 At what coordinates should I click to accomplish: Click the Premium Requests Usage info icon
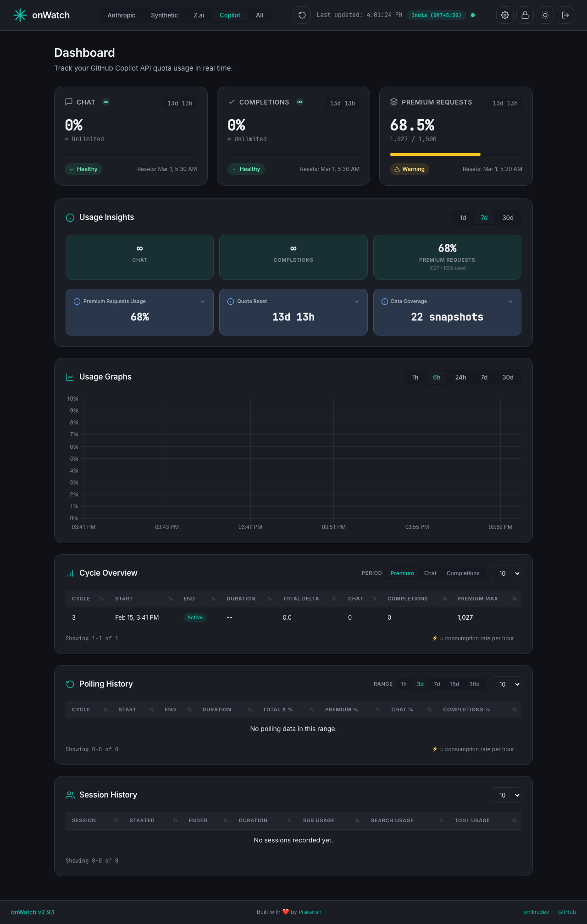[x=77, y=302]
